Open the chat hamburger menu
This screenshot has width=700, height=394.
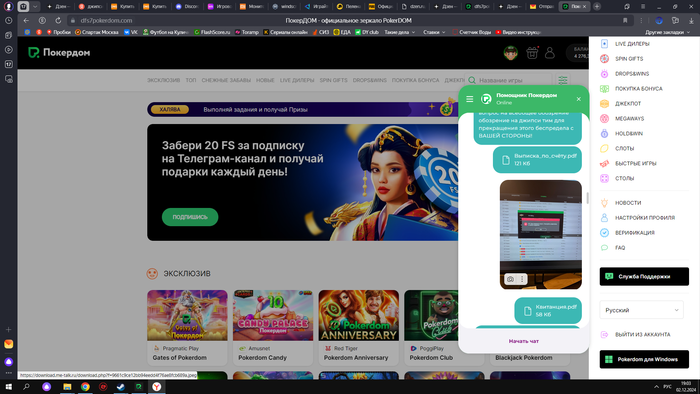470,99
